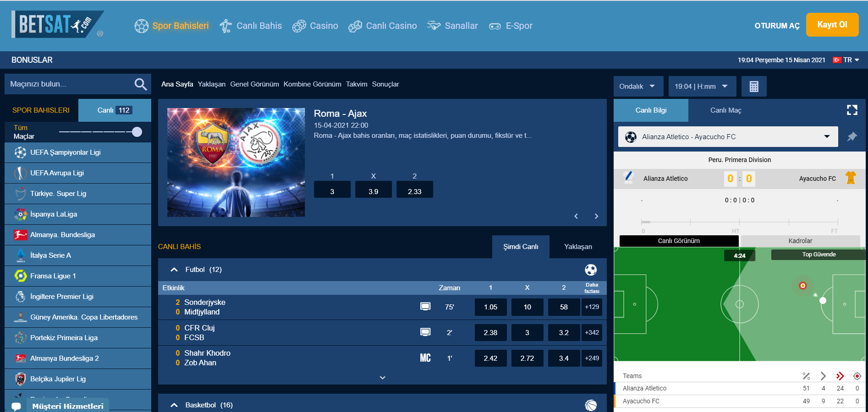Switch to Canlı Görünüm view

(679, 241)
